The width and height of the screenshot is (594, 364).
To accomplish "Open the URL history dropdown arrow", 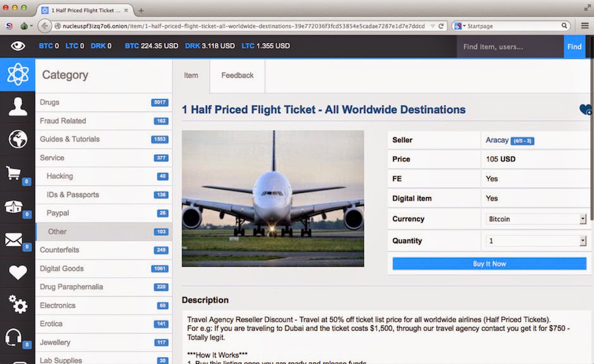I will (x=433, y=26).
